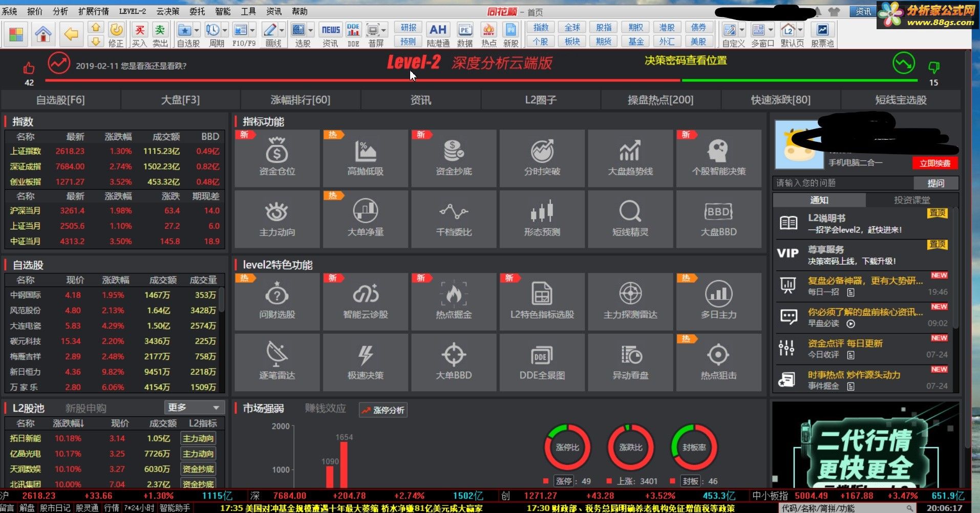Switch to the 短线宝选股 tab
Viewport: 980px width, 513px height.
[x=901, y=100]
